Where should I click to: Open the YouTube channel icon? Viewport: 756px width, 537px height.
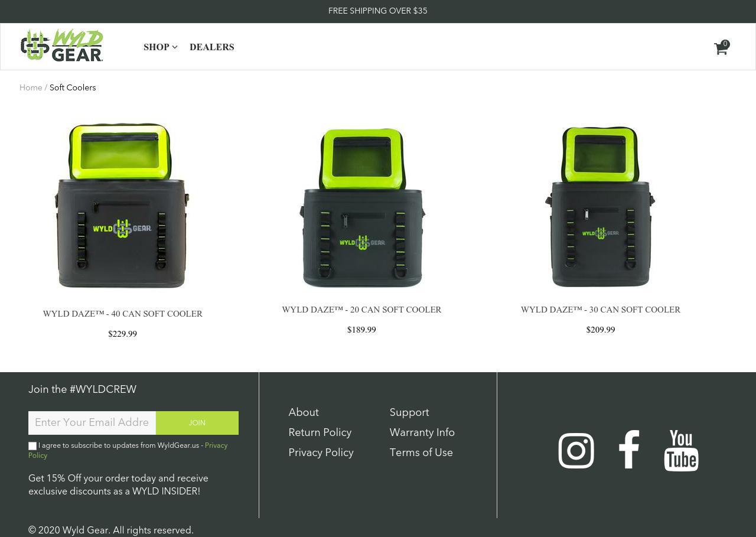[x=681, y=451]
